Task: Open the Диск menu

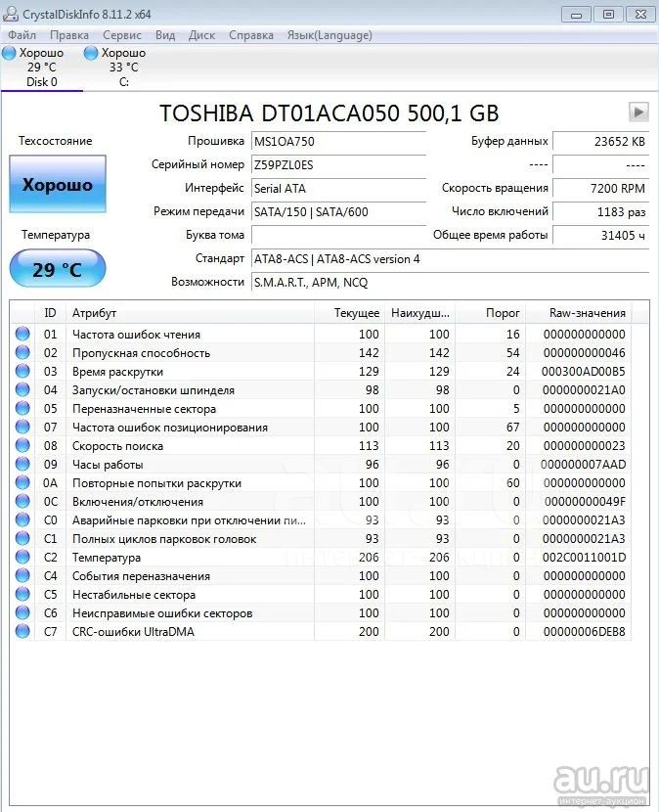Action: click(x=201, y=35)
